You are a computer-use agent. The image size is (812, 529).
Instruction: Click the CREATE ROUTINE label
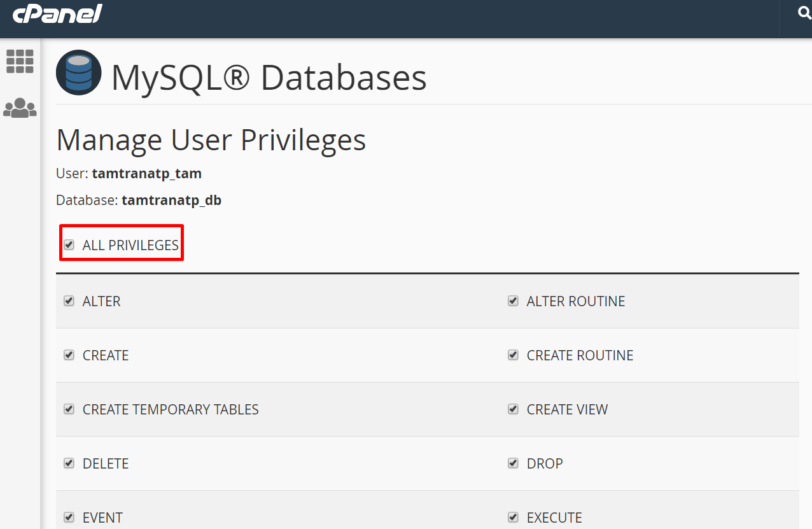[x=580, y=355]
